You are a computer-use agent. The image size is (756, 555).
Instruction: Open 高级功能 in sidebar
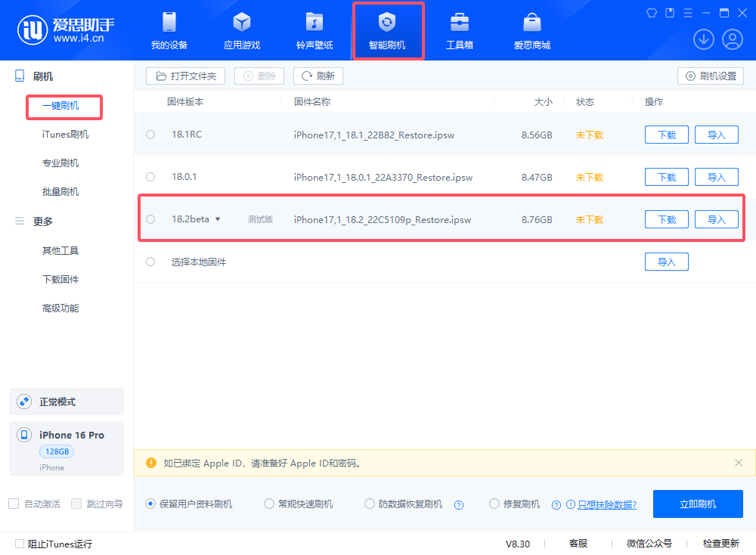[x=60, y=308]
